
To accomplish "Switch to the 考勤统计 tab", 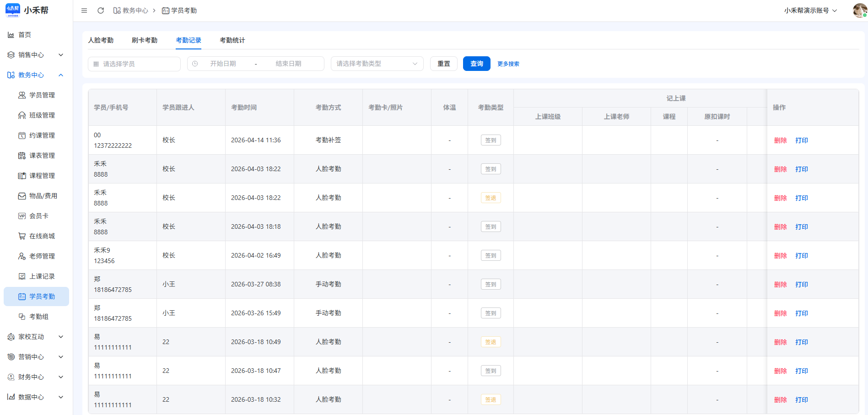I will click(232, 40).
